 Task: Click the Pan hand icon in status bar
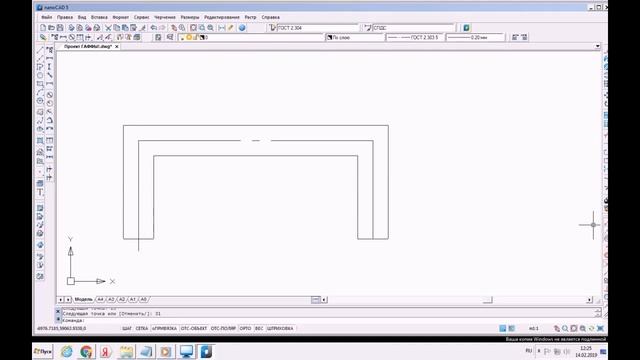[557, 328]
